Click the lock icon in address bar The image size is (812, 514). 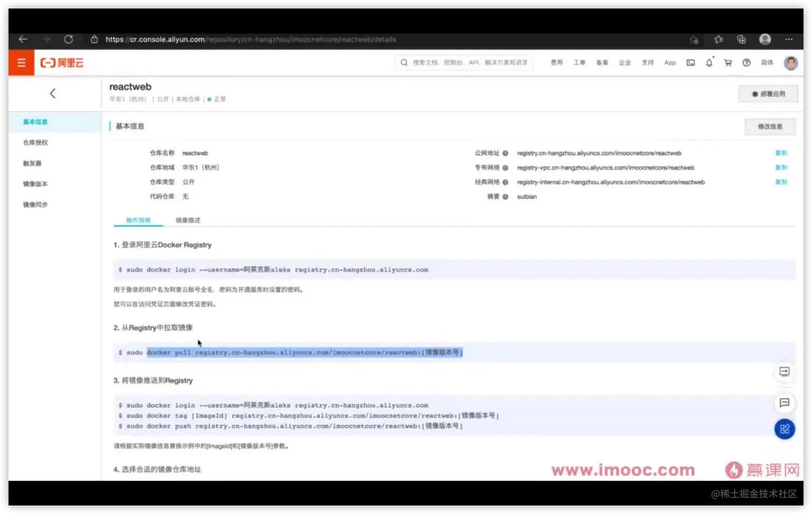click(95, 39)
